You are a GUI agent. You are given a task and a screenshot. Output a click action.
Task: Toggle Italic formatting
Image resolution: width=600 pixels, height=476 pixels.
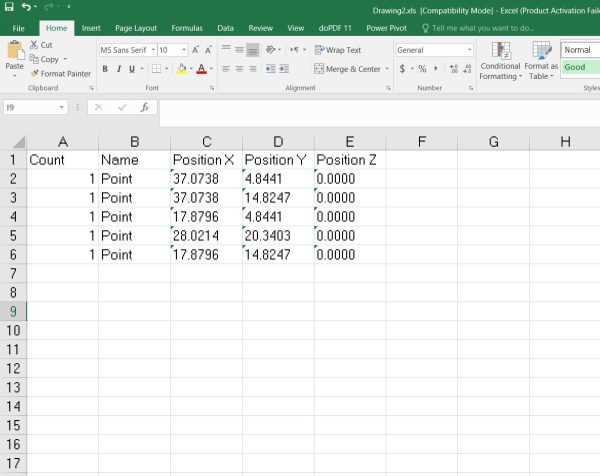[119, 69]
